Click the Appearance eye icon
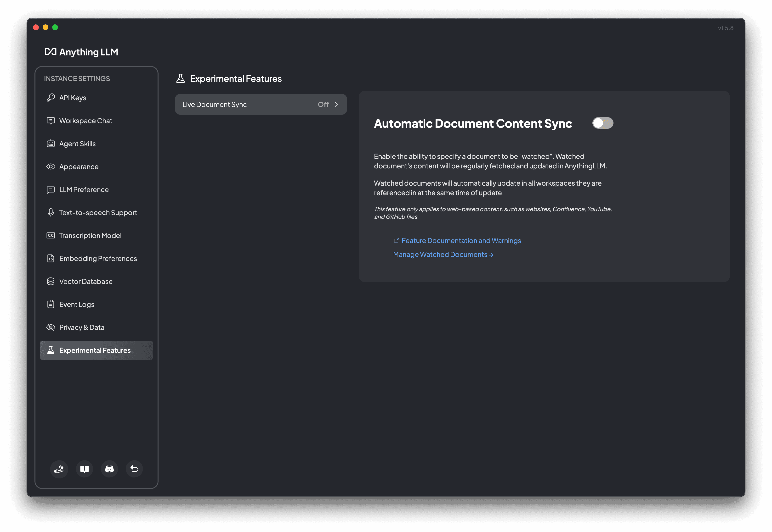This screenshot has height=532, width=772. pyautogui.click(x=51, y=166)
